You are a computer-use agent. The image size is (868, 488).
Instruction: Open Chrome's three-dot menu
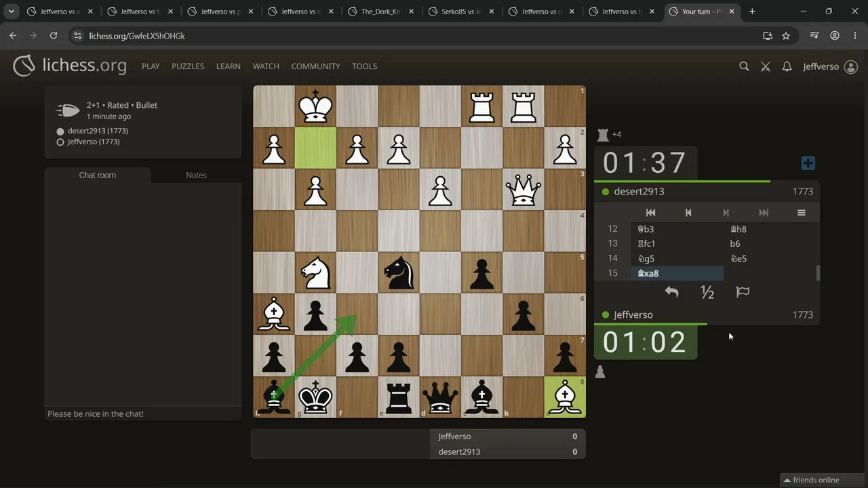click(854, 36)
